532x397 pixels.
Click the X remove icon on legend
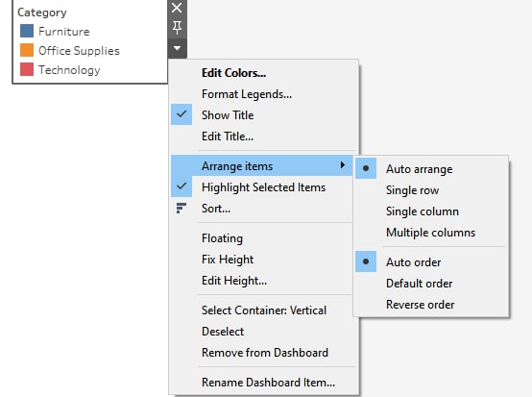point(177,8)
